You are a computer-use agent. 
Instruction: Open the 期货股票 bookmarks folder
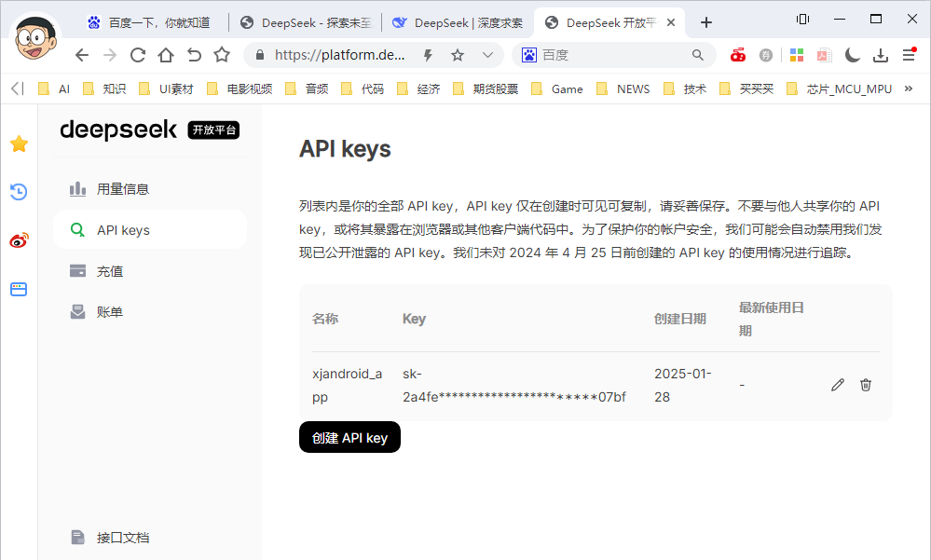[486, 89]
